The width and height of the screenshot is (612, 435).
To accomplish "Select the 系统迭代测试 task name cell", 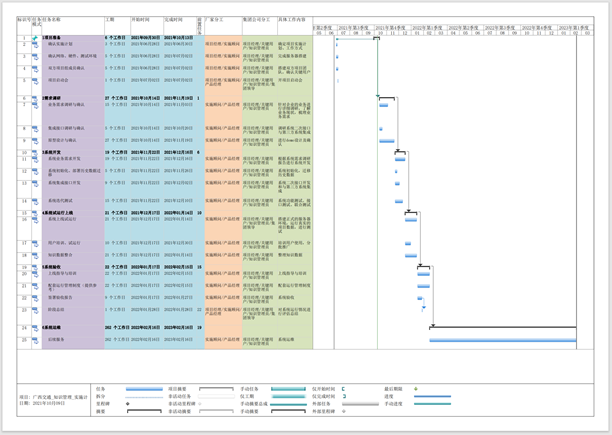I will click(65, 201).
